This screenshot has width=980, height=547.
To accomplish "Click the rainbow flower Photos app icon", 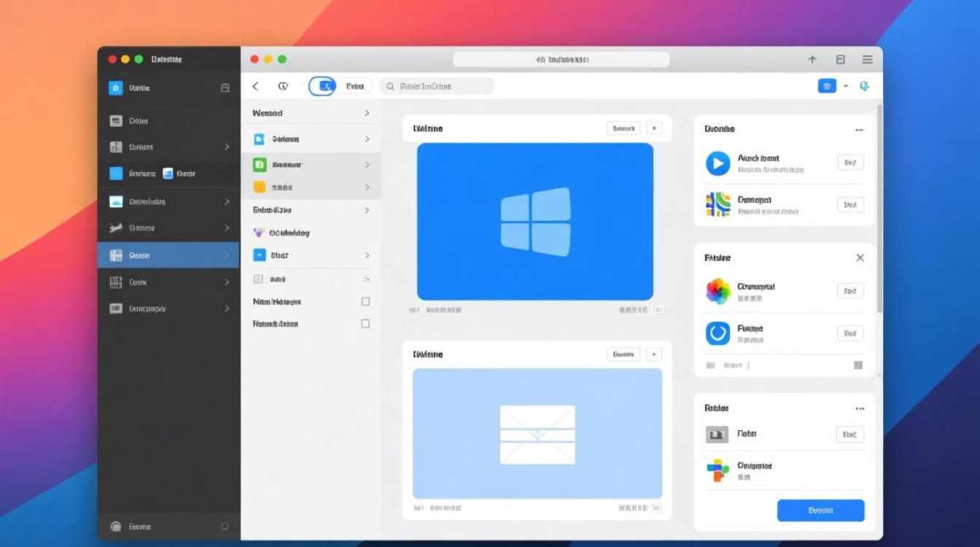I will [717, 291].
